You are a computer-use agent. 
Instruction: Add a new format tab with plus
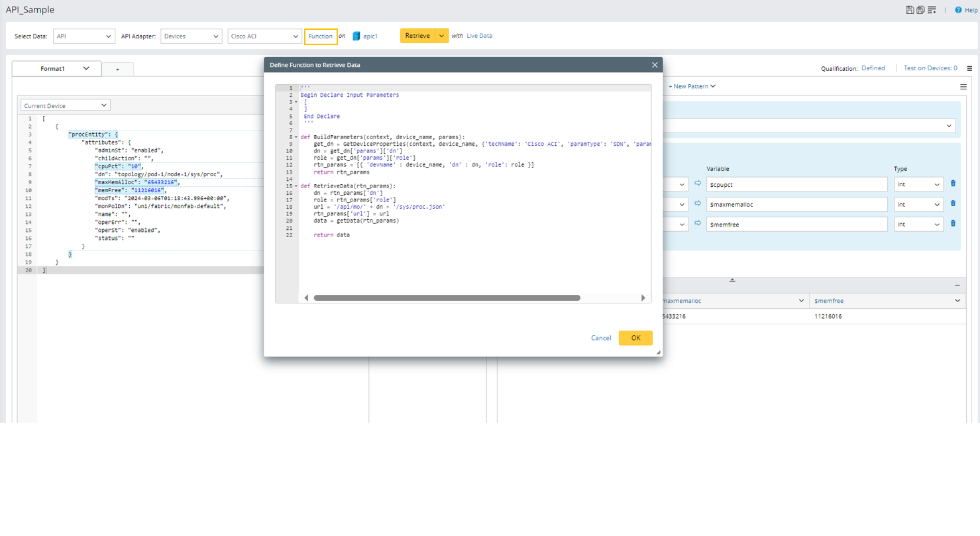(x=118, y=69)
